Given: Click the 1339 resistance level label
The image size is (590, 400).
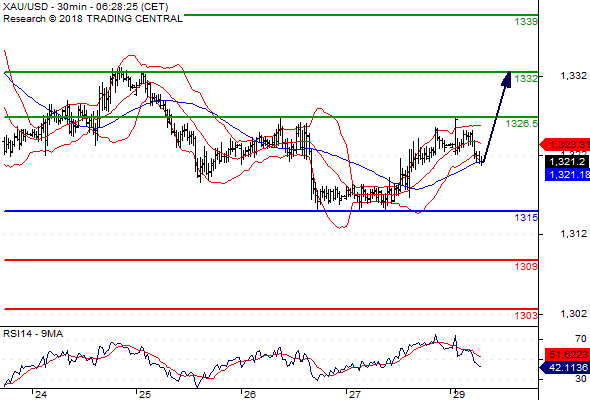Looking at the screenshot, I should coord(526,21).
